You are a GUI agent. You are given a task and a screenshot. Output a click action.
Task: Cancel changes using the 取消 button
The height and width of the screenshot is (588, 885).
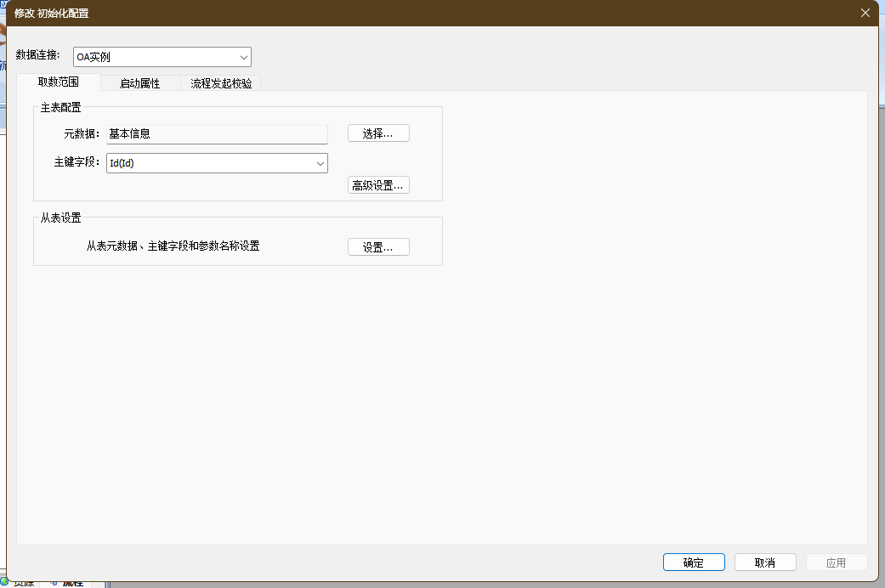(x=765, y=563)
